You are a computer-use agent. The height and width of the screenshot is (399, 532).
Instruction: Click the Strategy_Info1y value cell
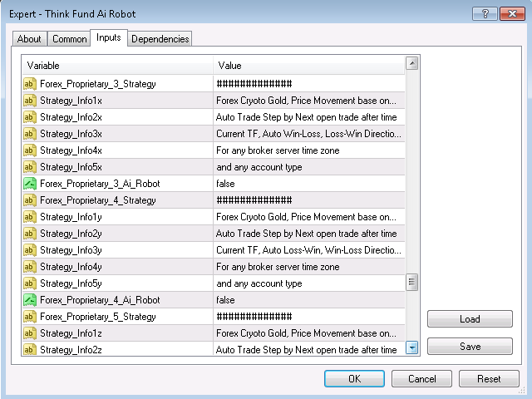[309, 217]
